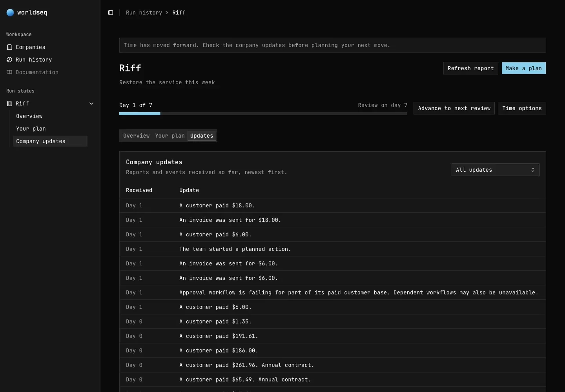Toggle the sidebar panel icon
This screenshot has width=565, height=392.
pyautogui.click(x=111, y=13)
